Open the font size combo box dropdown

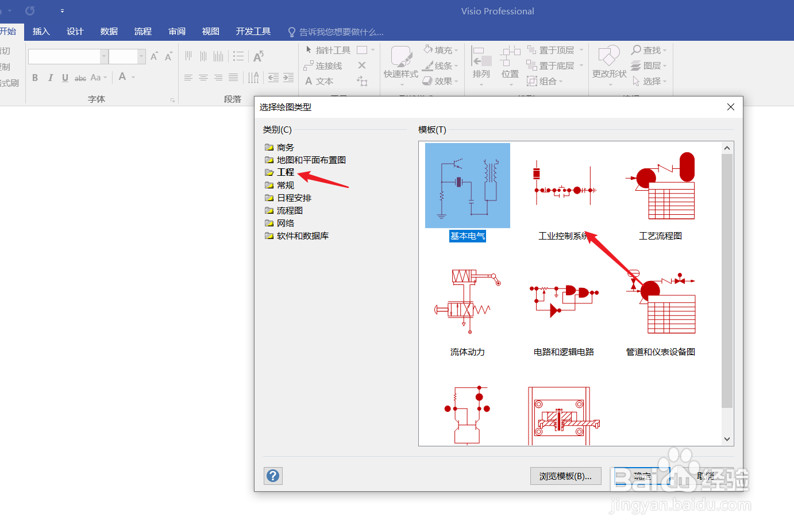[141, 56]
